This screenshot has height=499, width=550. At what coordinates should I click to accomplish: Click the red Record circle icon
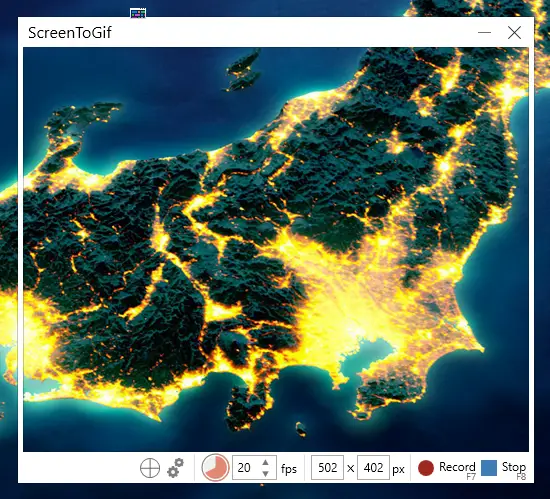426,468
